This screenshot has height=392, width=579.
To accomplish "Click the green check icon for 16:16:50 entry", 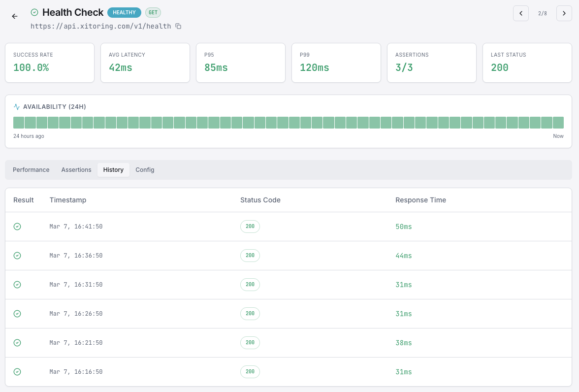I will (17, 372).
